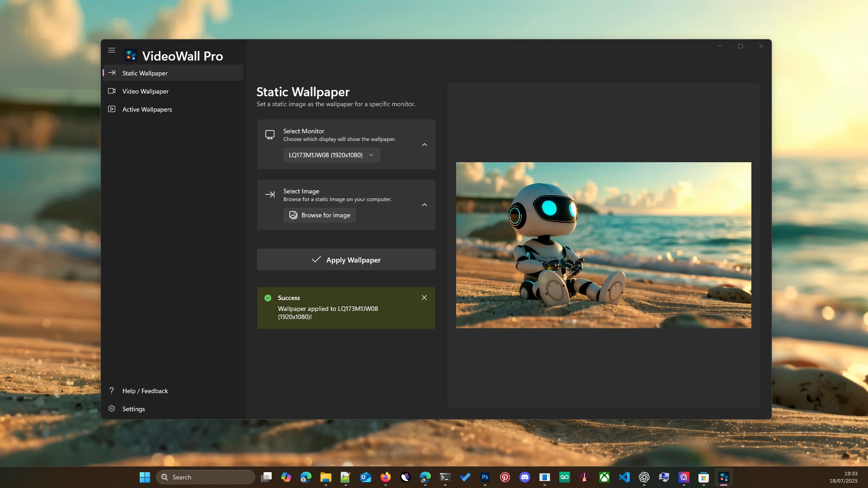Click the Apply Wallpaper button
868x488 pixels.
click(x=346, y=260)
